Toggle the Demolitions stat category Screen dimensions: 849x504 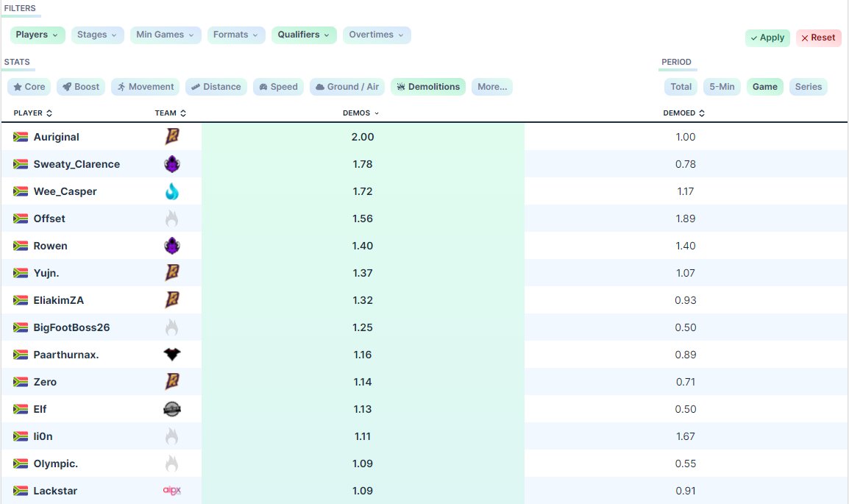point(429,86)
